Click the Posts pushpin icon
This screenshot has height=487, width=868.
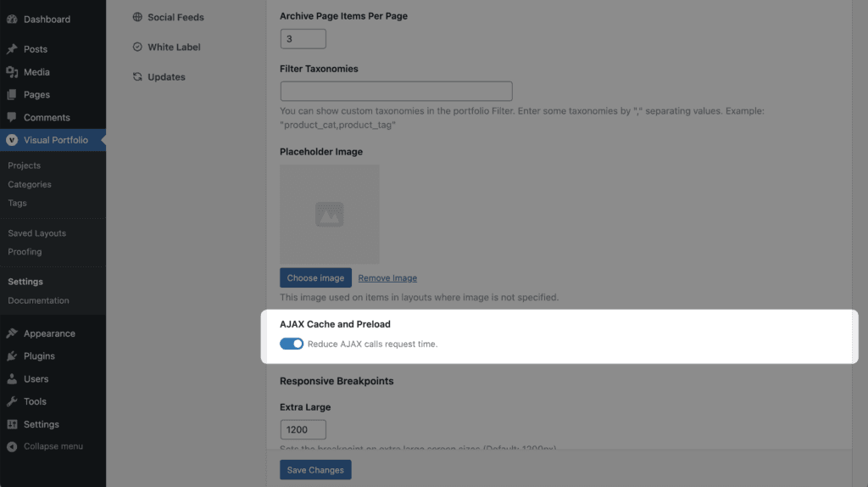(12, 49)
